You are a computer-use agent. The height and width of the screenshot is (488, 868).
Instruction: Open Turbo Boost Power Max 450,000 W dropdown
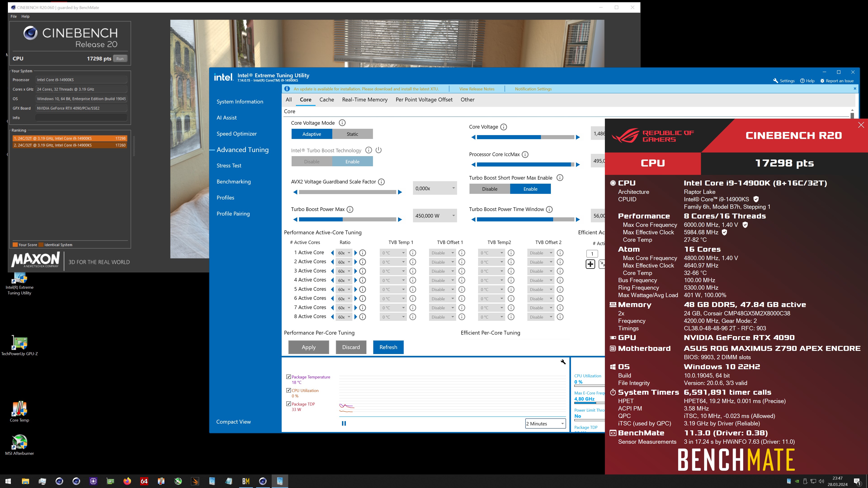435,216
